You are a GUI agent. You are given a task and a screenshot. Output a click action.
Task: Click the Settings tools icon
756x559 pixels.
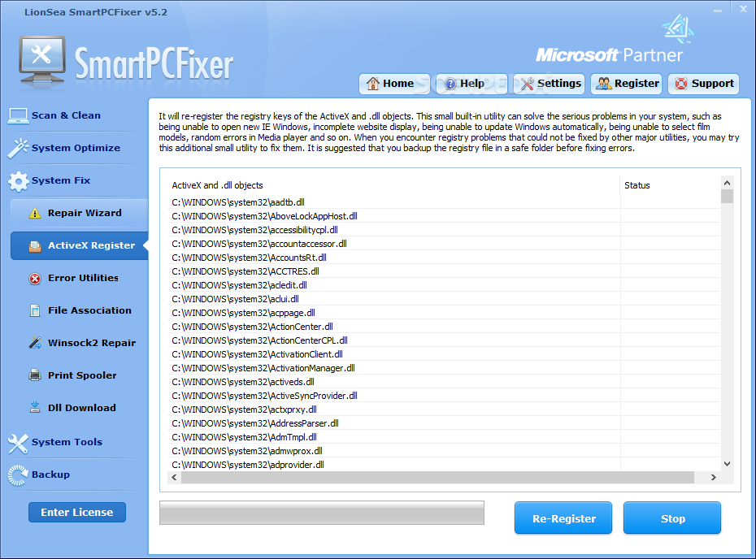point(527,84)
